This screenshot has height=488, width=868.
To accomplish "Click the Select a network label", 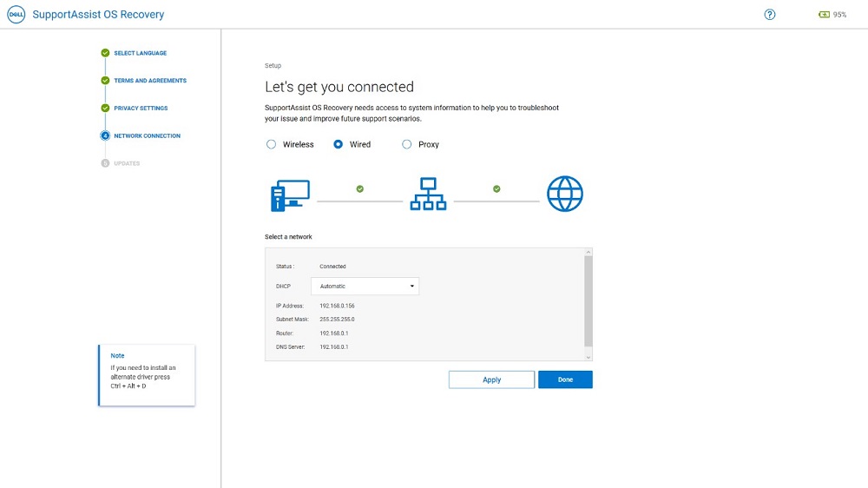I will tap(288, 236).
